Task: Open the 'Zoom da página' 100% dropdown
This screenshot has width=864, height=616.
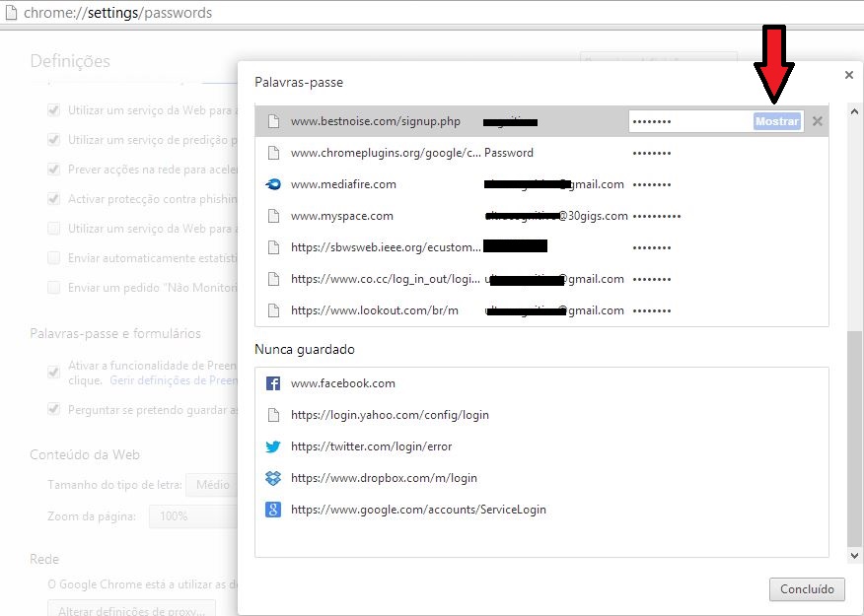Action: coord(193,516)
